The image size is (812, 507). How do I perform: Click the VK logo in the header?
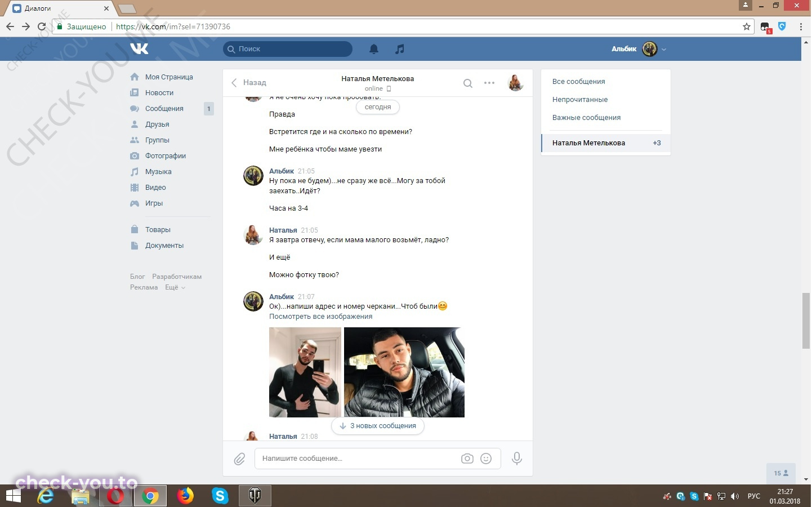coord(139,49)
